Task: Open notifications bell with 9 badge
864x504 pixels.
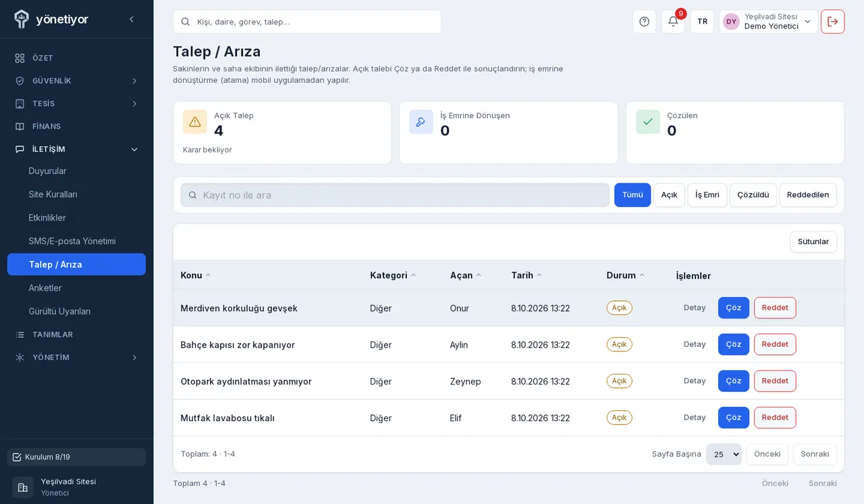Action: (x=673, y=22)
